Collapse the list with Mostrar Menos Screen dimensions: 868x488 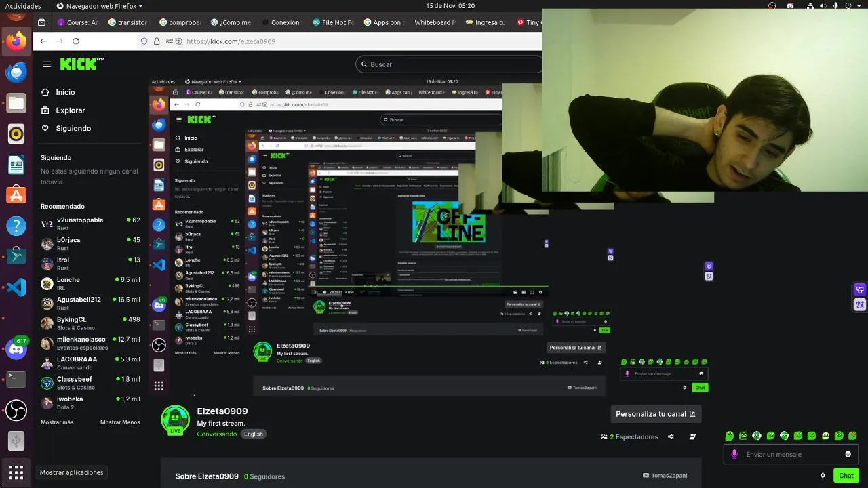120,422
